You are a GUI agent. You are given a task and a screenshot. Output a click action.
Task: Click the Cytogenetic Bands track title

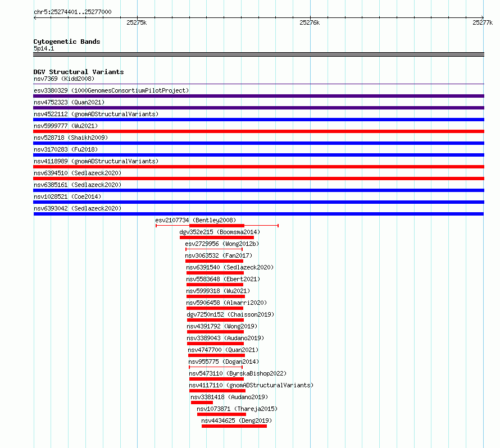(67, 42)
